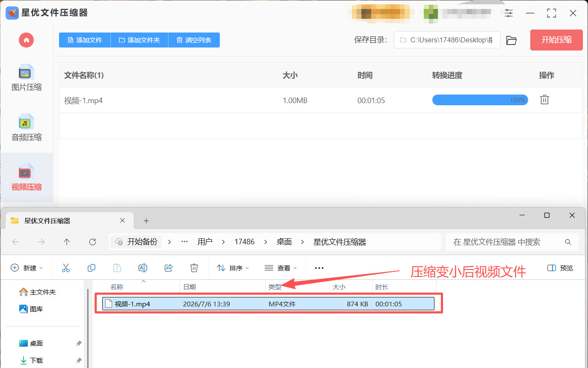Screen dimensions: 588x368
Task: Click the Rename icon in Explorer toolbar
Action: coord(143,268)
